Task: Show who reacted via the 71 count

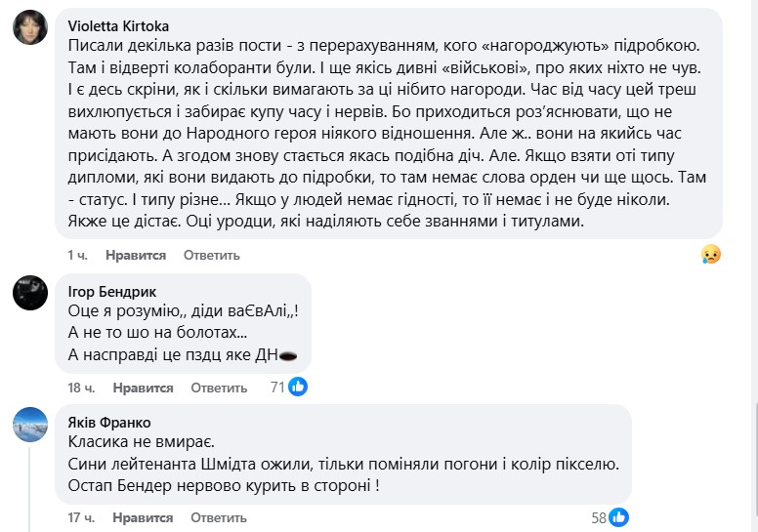Action: 276,388
